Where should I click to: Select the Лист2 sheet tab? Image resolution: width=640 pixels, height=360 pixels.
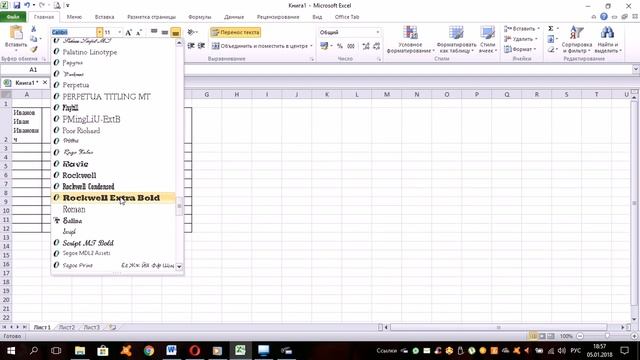[x=67, y=327]
